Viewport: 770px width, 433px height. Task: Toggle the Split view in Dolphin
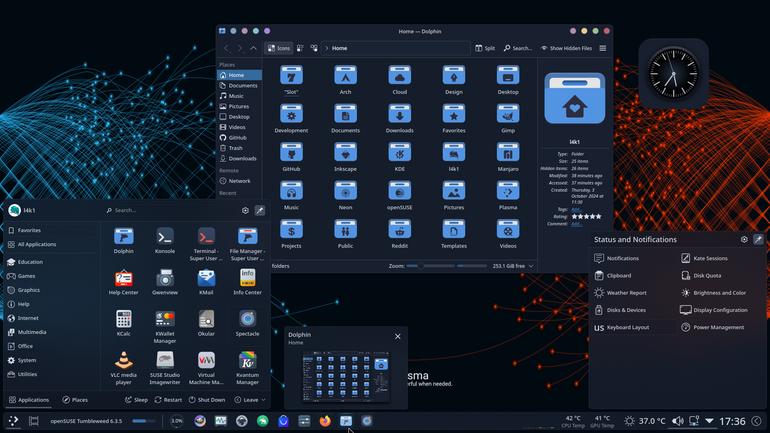[485, 48]
